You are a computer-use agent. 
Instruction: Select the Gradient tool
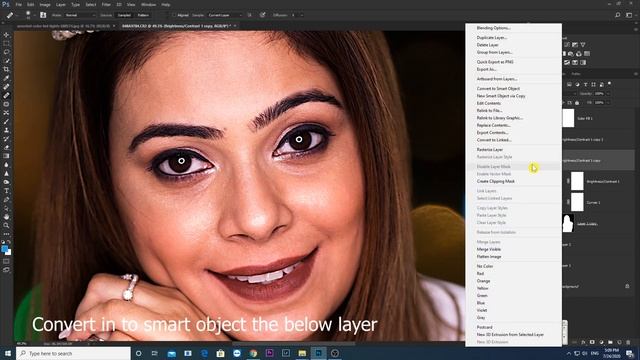tap(6, 156)
